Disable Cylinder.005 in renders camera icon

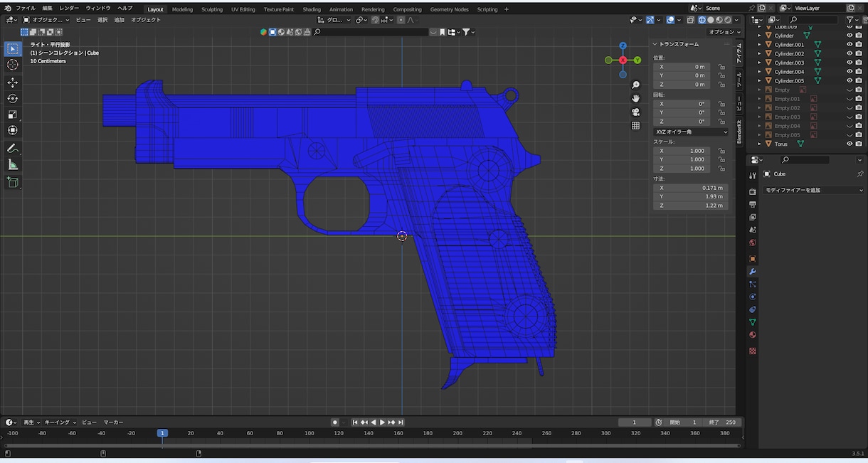coord(859,80)
